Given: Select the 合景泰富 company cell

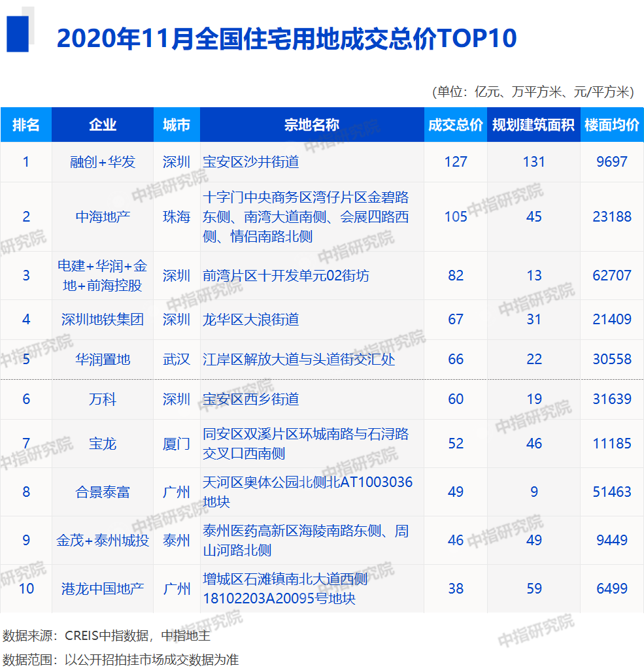Looking at the screenshot, I should pyautogui.click(x=103, y=492).
